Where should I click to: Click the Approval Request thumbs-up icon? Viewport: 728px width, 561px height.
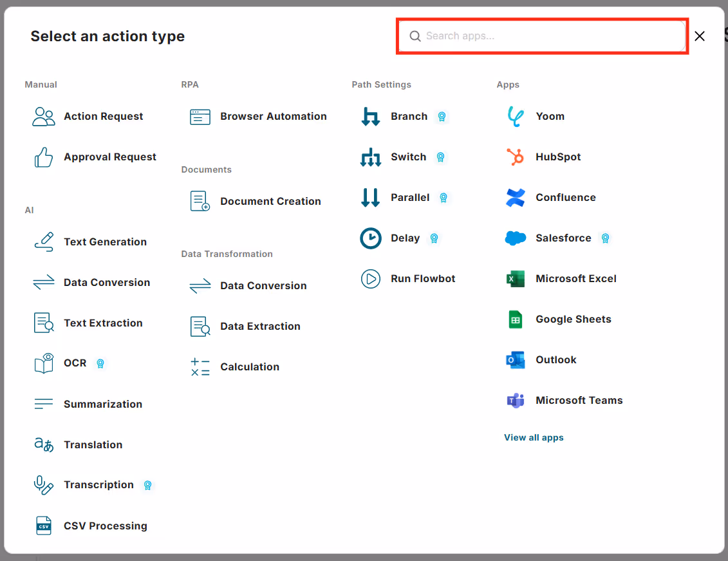(x=44, y=157)
